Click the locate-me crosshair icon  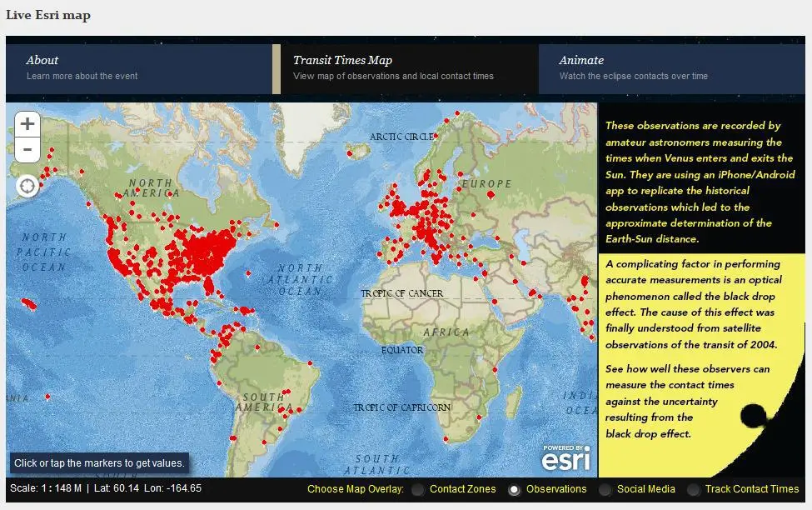(27, 186)
